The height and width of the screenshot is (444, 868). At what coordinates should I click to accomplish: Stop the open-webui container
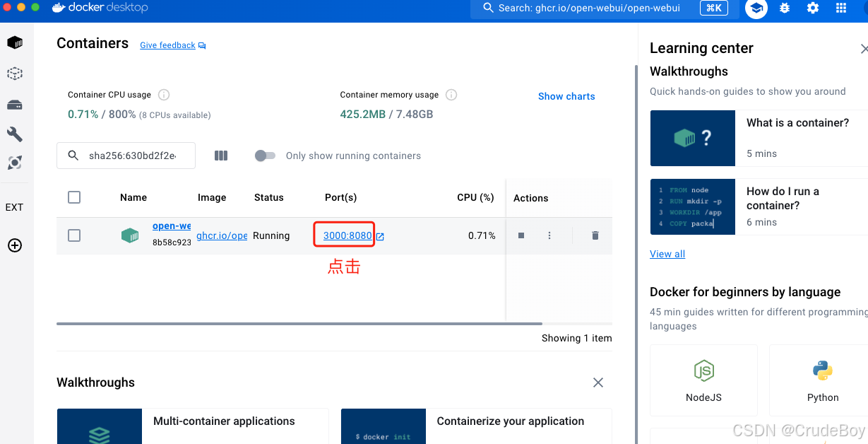coord(521,235)
